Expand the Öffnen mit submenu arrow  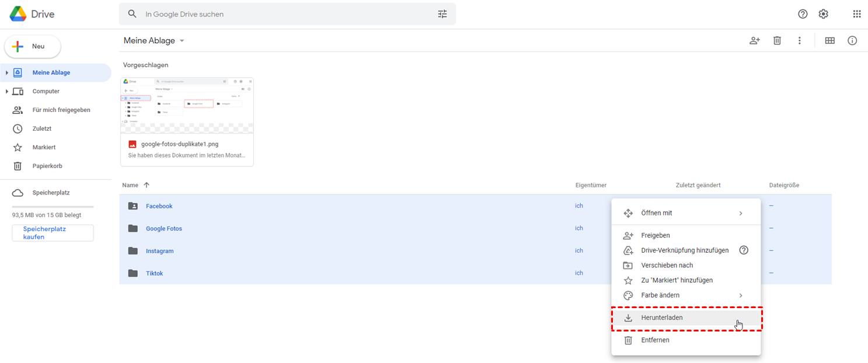coord(741,213)
